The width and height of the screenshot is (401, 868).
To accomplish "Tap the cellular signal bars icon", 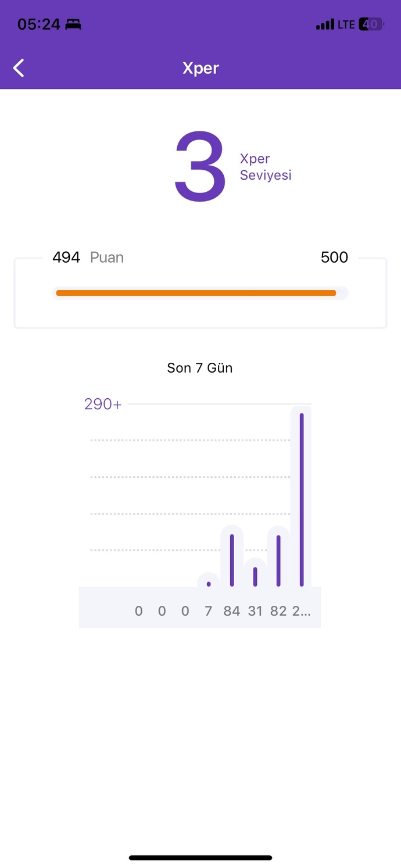I will 325,24.
